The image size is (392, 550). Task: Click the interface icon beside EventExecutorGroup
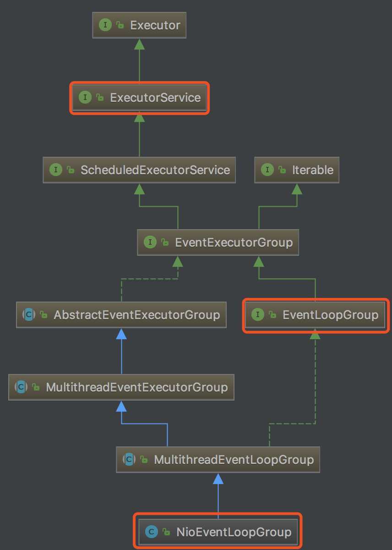[150, 242]
